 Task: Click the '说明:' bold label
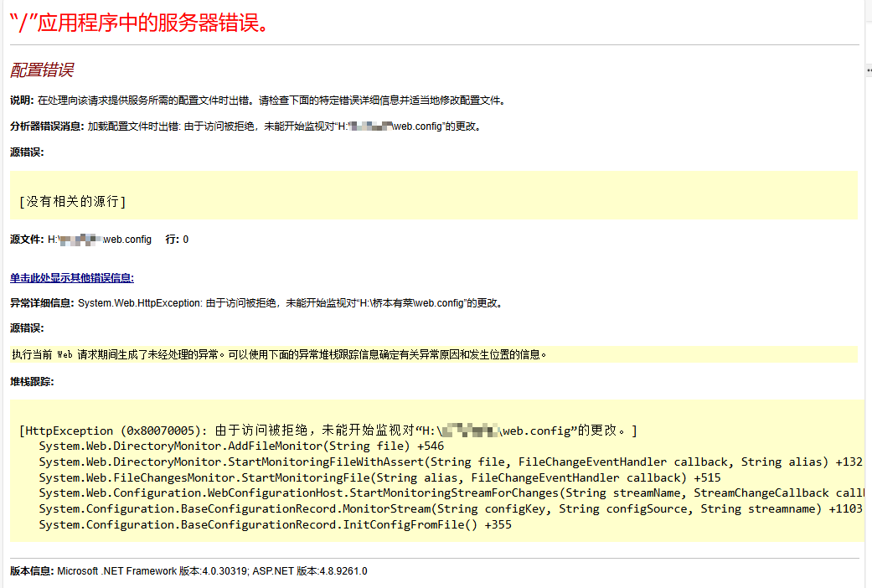pyautogui.click(x=22, y=101)
